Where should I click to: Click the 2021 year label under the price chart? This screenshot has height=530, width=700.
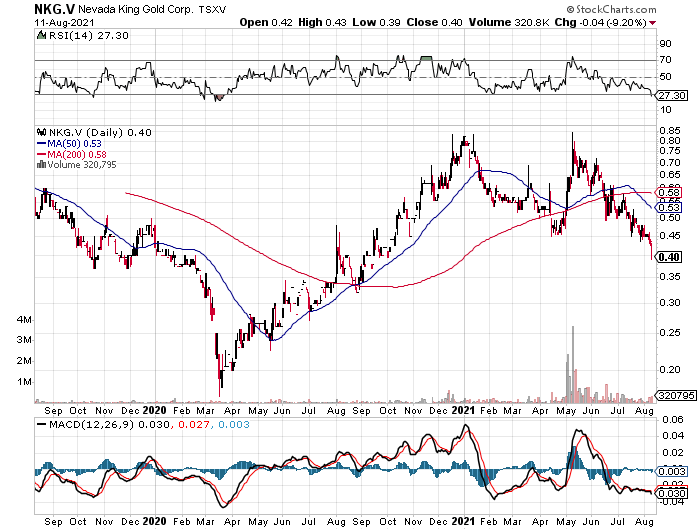[x=464, y=410]
